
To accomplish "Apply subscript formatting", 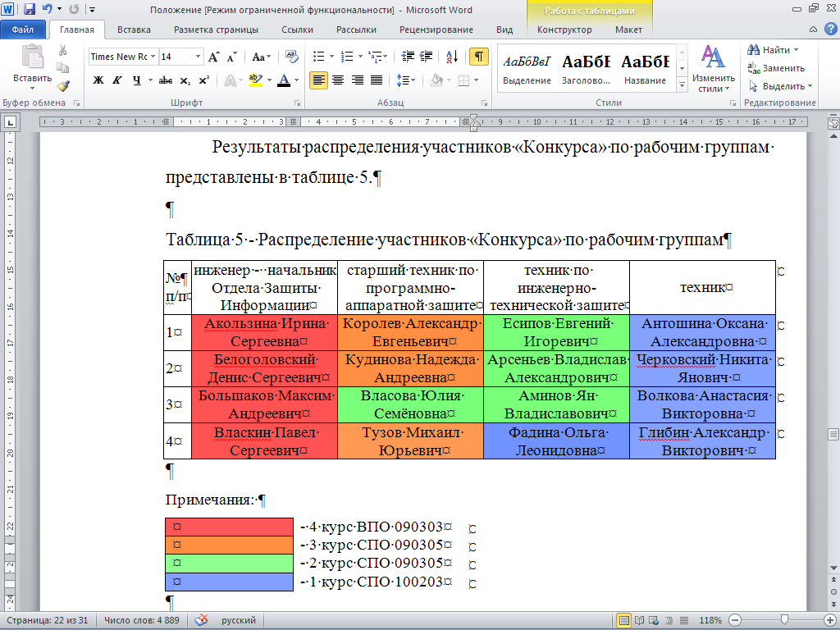I will 185,80.
